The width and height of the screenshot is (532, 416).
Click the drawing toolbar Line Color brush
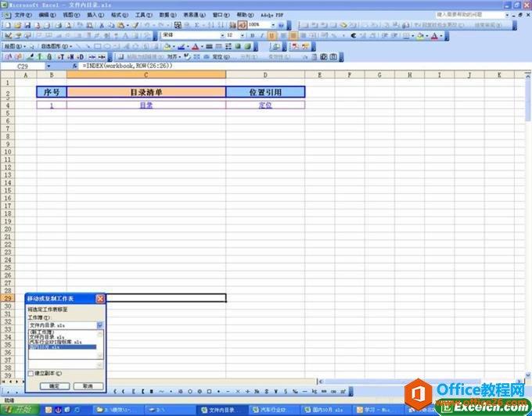(182, 46)
